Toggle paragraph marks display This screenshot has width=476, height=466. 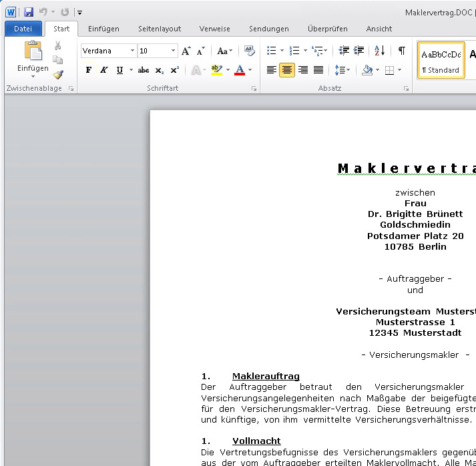(401, 51)
